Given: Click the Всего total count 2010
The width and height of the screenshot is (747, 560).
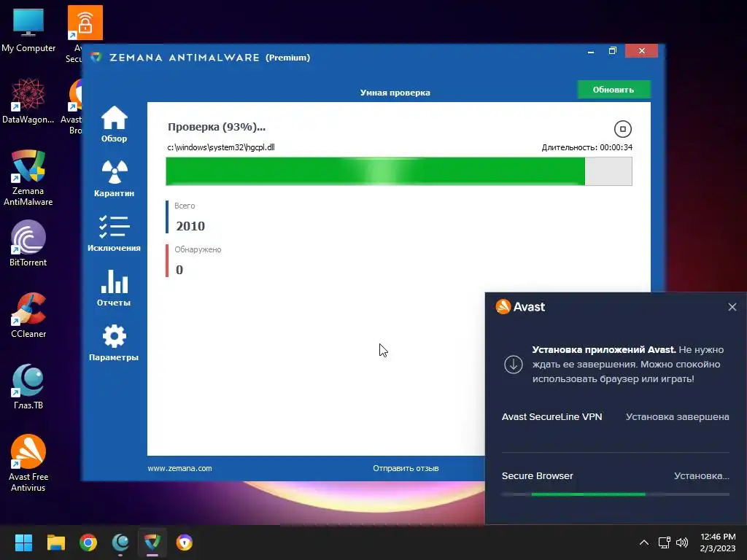Looking at the screenshot, I should (190, 226).
